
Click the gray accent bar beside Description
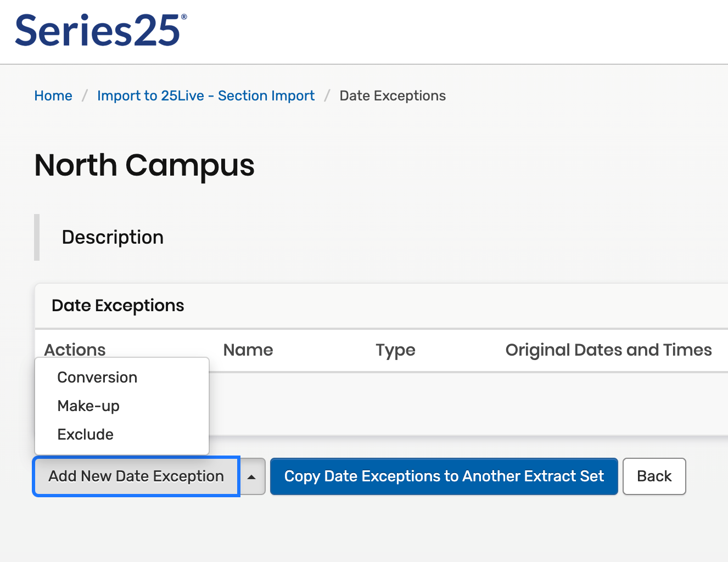pyautogui.click(x=37, y=238)
